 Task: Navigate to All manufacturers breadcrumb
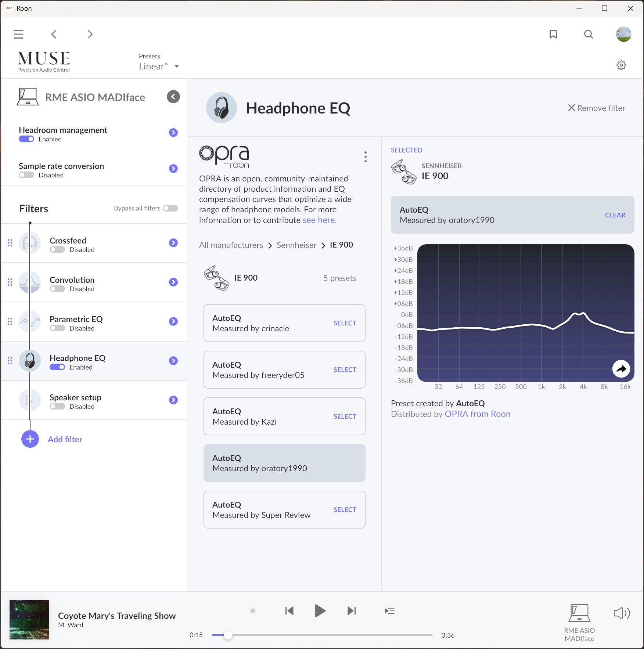click(x=231, y=245)
